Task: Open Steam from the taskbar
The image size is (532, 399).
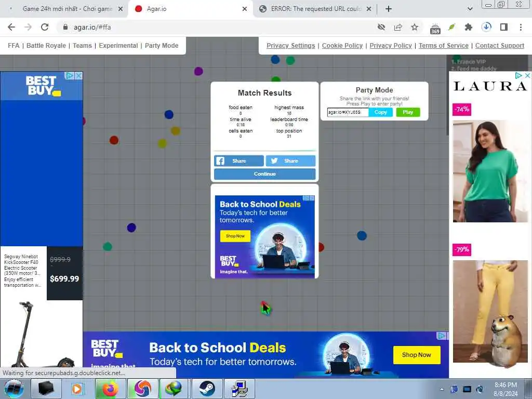Action: 207,389
